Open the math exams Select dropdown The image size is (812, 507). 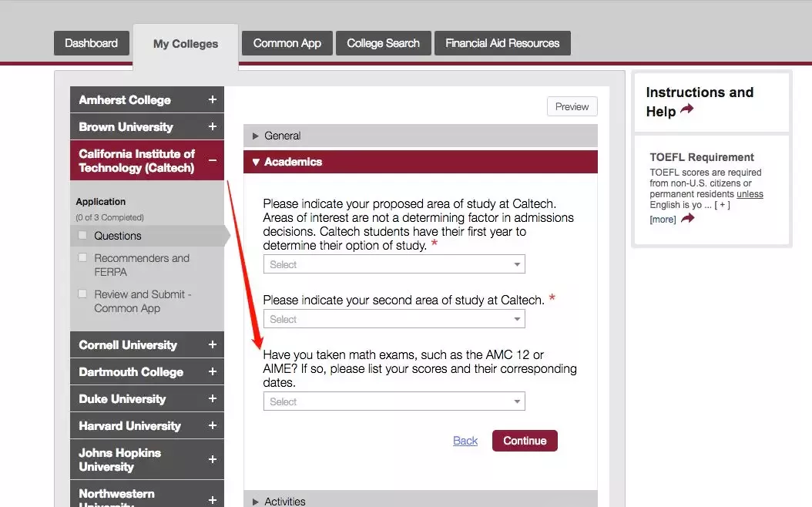point(394,401)
